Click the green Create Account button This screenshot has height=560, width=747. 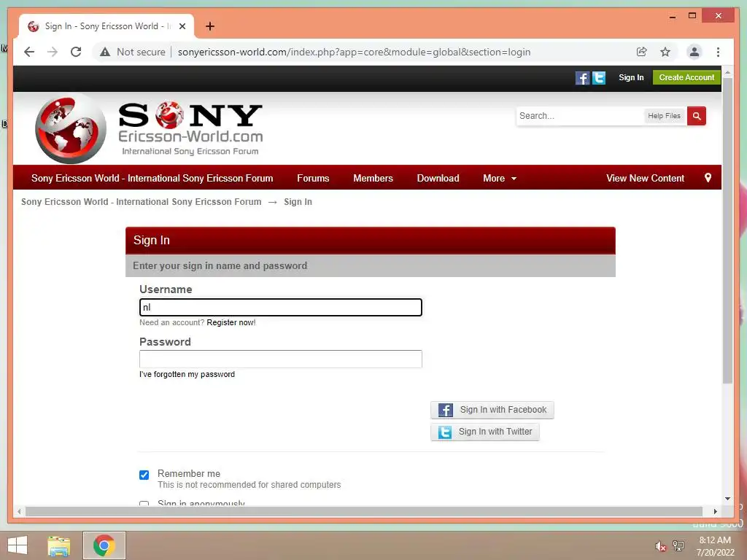pos(686,77)
